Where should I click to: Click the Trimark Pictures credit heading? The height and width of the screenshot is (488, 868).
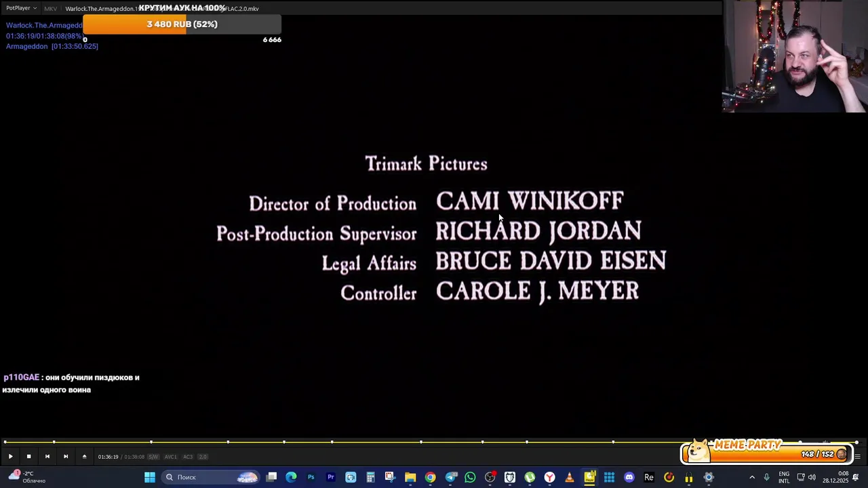point(427,164)
